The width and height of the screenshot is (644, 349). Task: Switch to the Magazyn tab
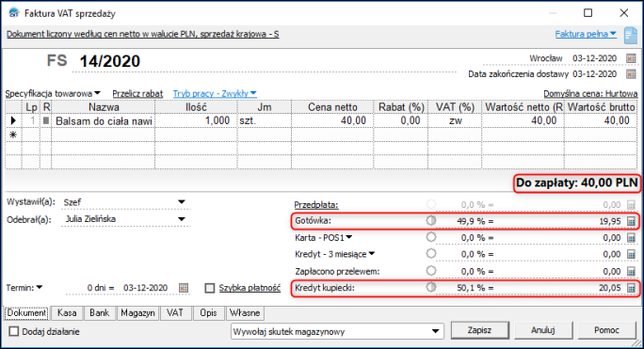[137, 313]
